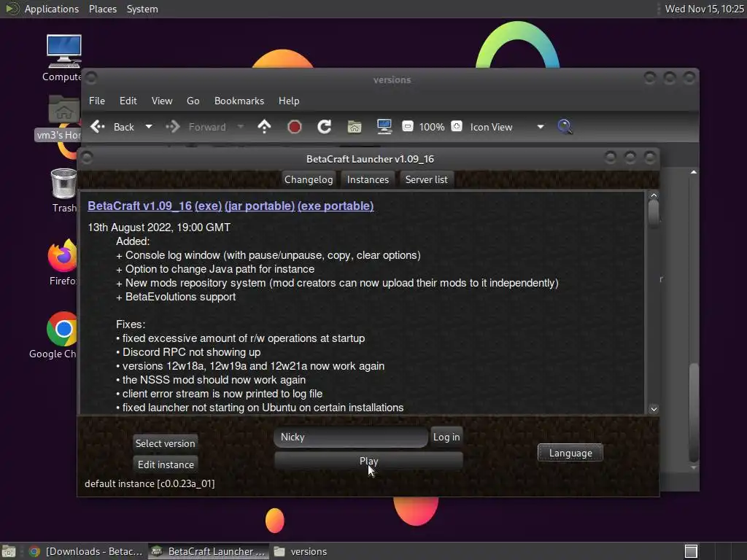Open Go menu in versions window
This screenshot has width=747, height=560.
(193, 101)
